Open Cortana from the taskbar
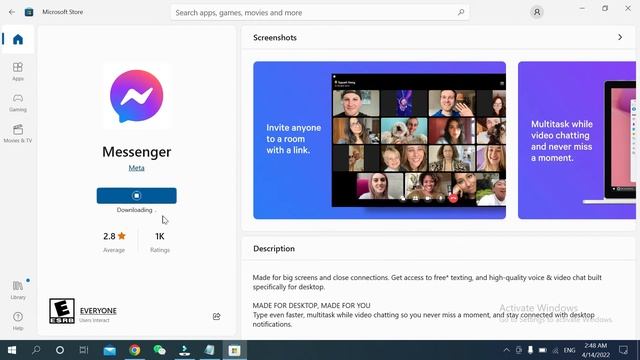This screenshot has width=640, height=360. [60, 350]
